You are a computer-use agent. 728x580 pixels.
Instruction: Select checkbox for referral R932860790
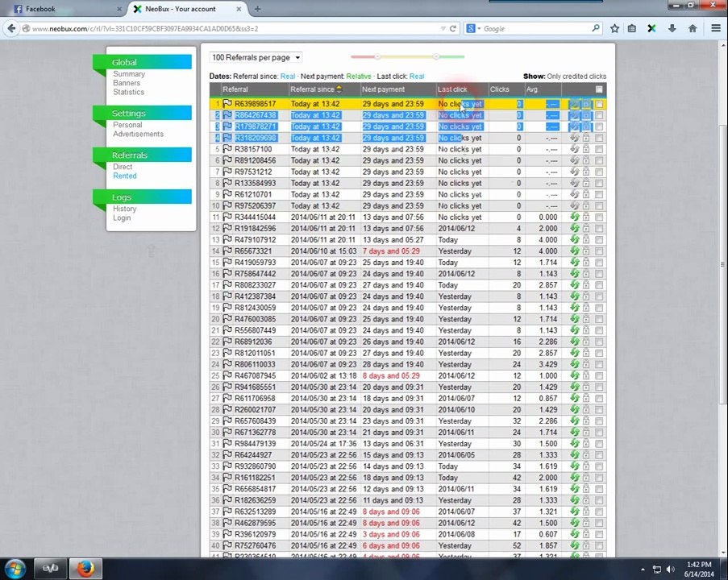599,466
